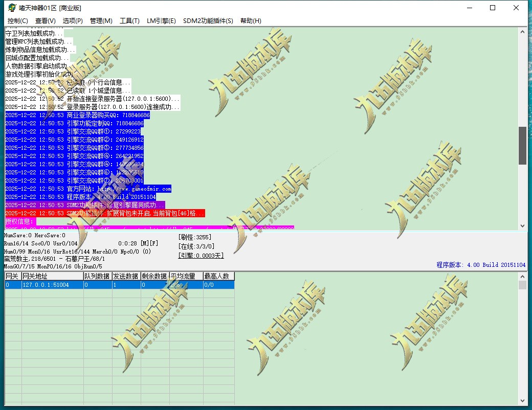The width and height of the screenshot is (532, 410).
Task: Click the 发送数据 column header
Action: pyautogui.click(x=126, y=276)
